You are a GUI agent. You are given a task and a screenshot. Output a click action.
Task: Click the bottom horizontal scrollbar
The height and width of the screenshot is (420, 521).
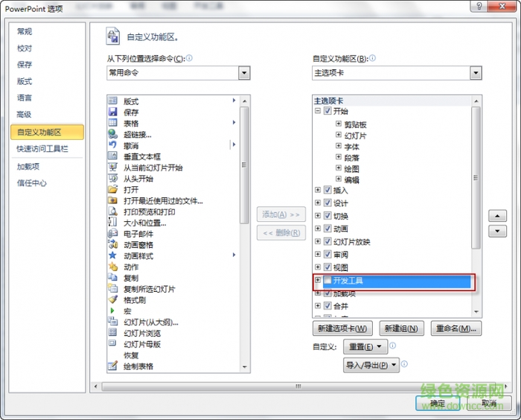pyautogui.click(x=298, y=386)
